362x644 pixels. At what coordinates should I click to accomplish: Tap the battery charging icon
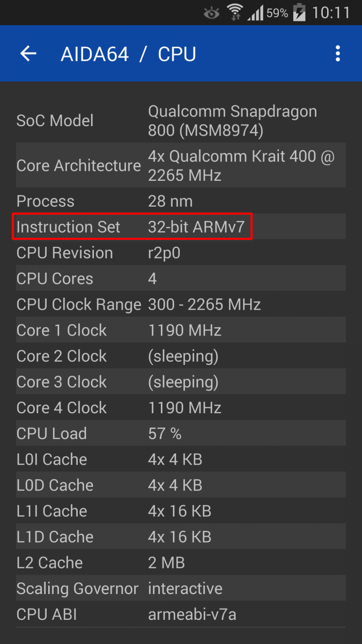click(x=299, y=12)
